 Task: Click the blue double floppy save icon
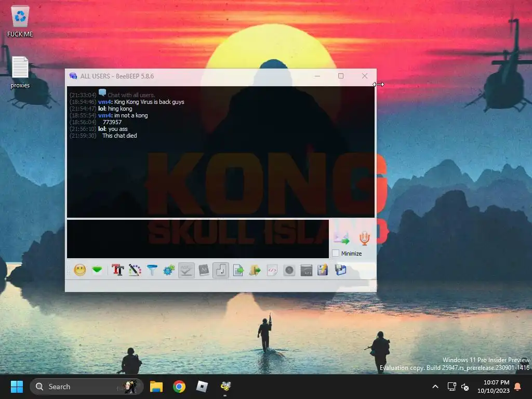click(340, 270)
